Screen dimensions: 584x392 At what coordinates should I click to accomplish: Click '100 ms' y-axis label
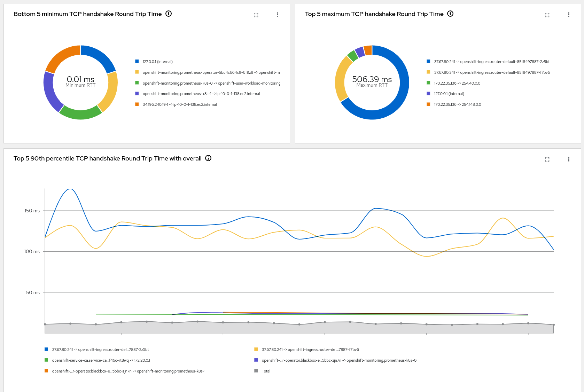[32, 251]
